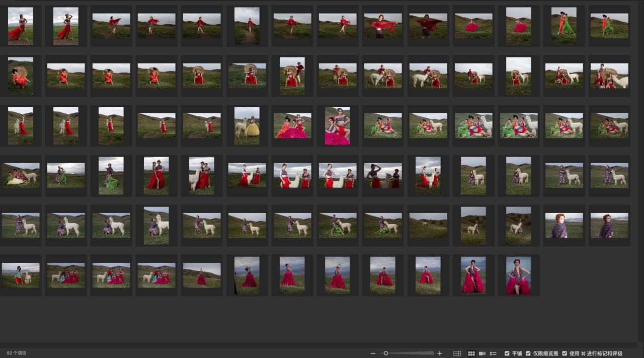This screenshot has height=358, width=644.
Task: Switch to list view mode icon
Action: (x=493, y=353)
